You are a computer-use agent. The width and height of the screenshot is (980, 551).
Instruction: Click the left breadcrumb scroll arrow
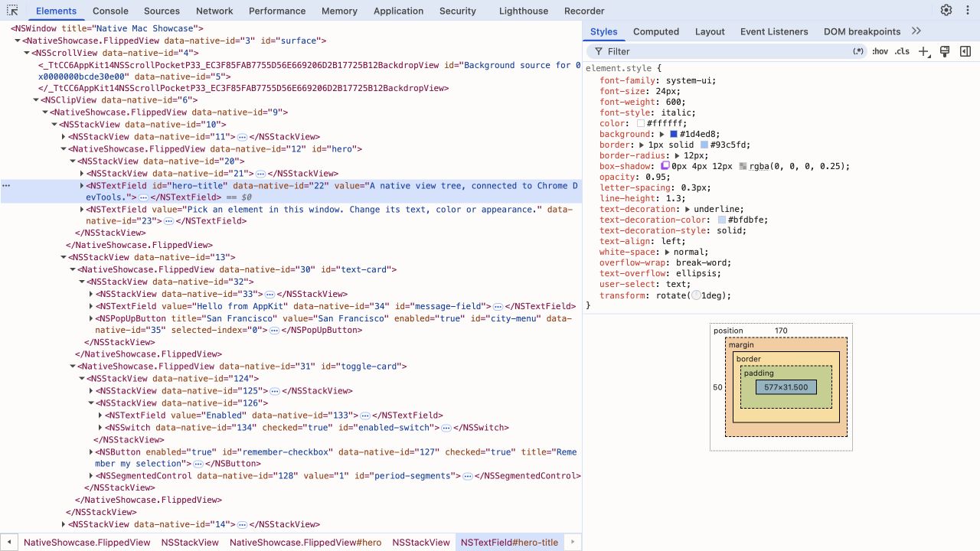coord(9,543)
